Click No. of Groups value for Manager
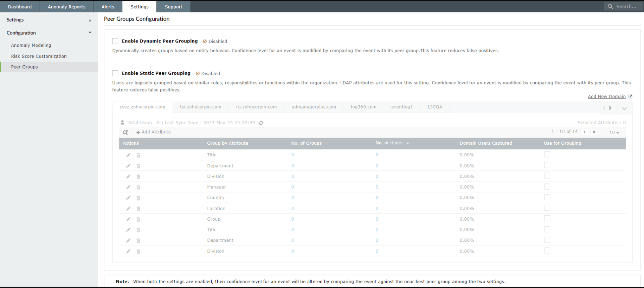This screenshot has width=644, height=288. (x=292, y=187)
